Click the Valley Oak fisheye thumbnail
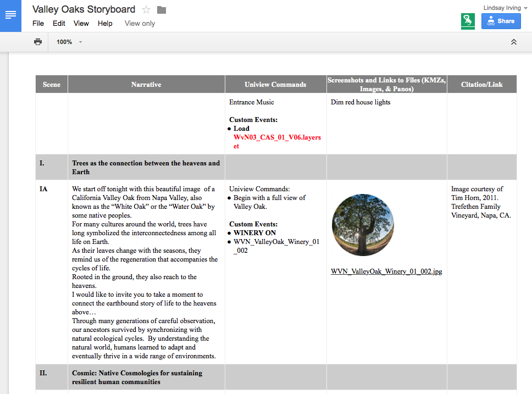532x394 pixels. pyautogui.click(x=363, y=225)
